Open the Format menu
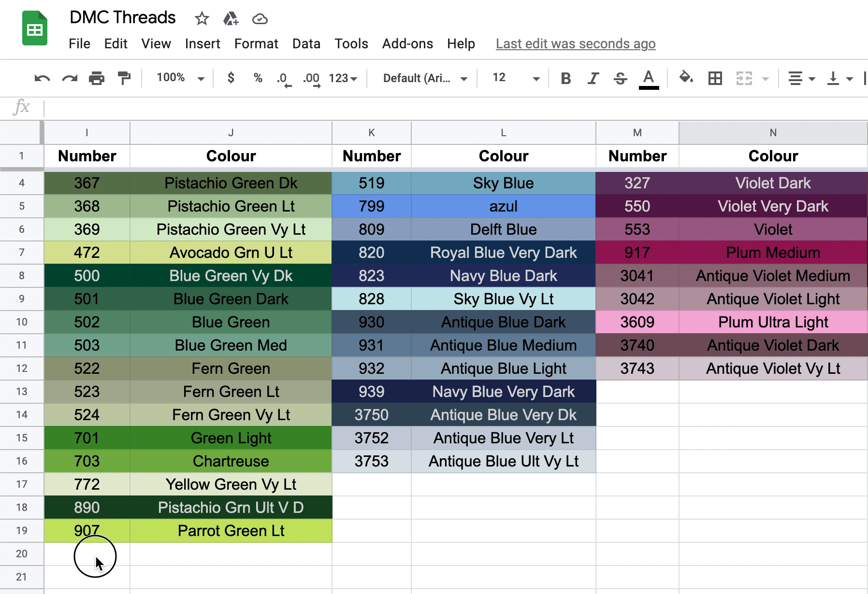868x594 pixels. tap(256, 43)
